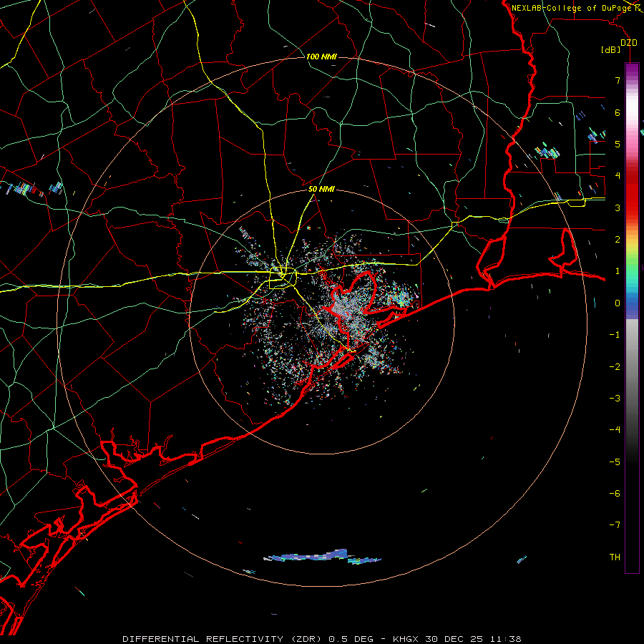Screen dimensions: 644x644
Task: Click the "7" tick label on scale
Action: click(x=618, y=80)
